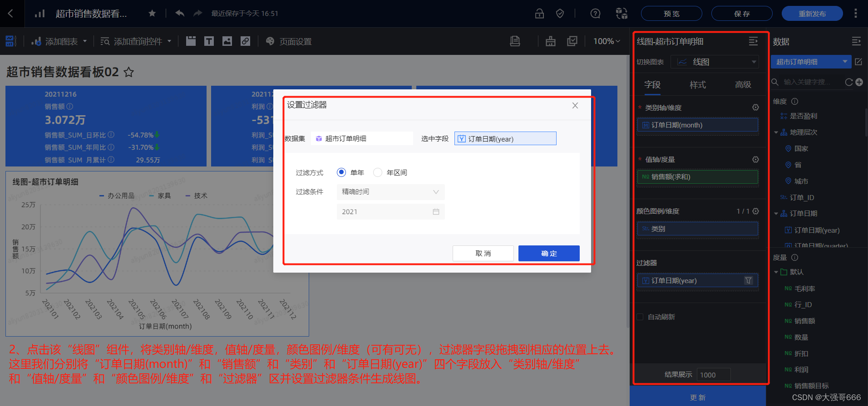Switch to the 高级 tab
868x406 pixels.
click(x=743, y=84)
